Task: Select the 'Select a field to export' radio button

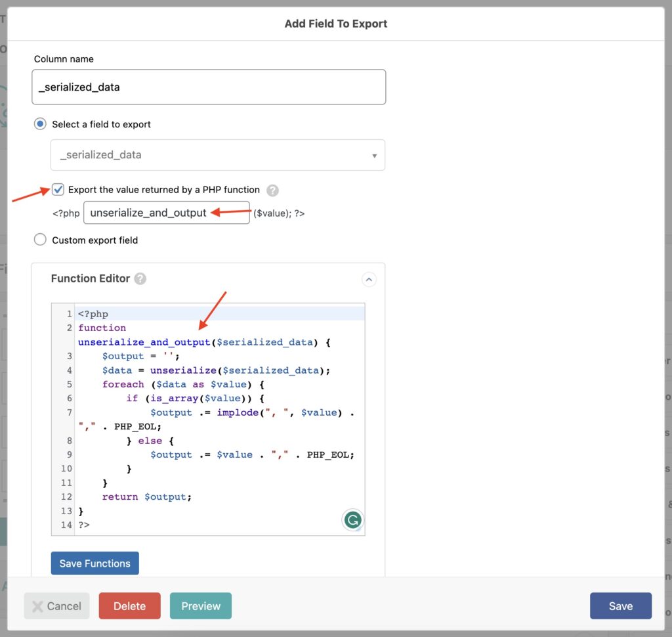Action: click(x=40, y=123)
